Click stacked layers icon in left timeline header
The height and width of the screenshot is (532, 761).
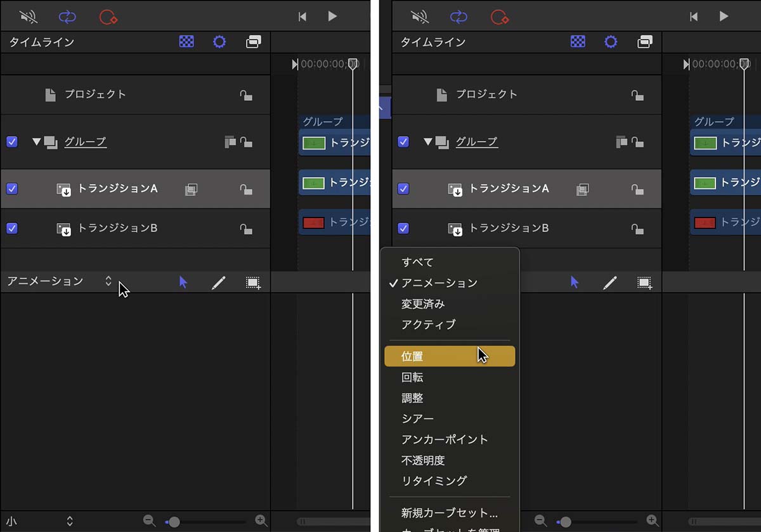point(254,42)
